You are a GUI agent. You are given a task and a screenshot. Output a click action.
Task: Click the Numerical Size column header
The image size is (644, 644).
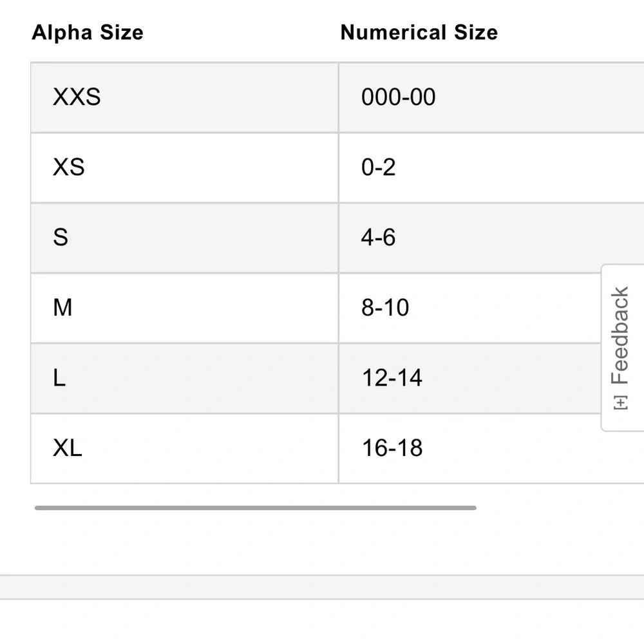(x=419, y=33)
